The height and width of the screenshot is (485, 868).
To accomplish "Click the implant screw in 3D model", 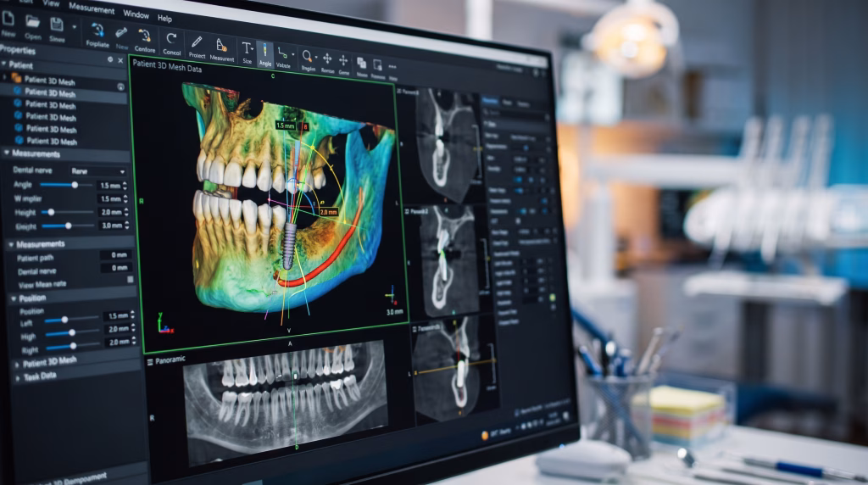I will click(x=289, y=246).
